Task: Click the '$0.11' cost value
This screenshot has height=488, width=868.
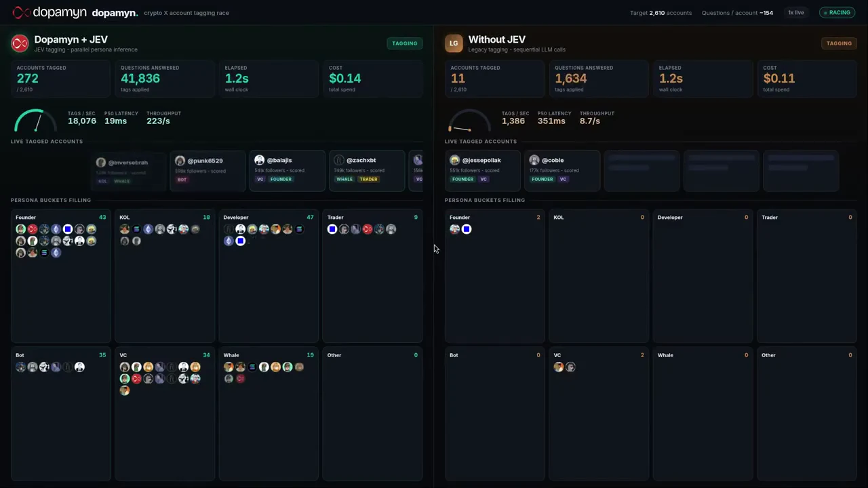Action: [779, 79]
